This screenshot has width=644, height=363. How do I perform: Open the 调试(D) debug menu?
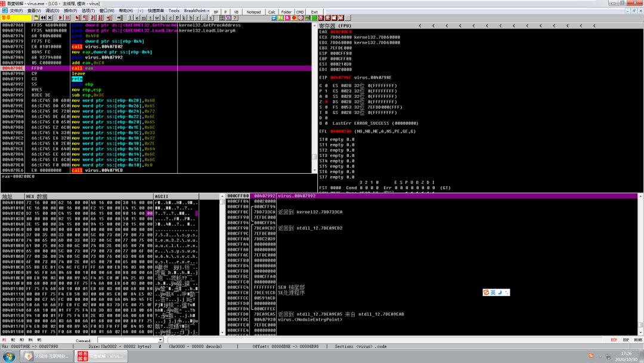[52, 11]
